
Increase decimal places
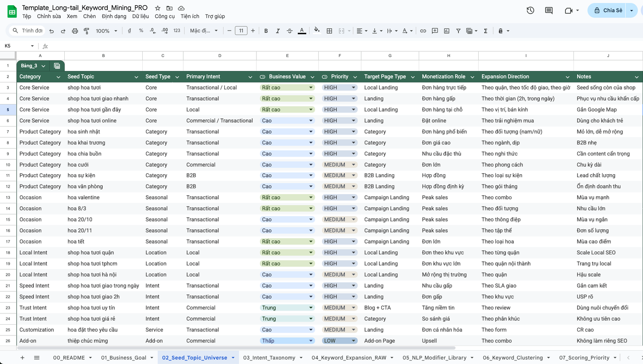pyautogui.click(x=165, y=31)
